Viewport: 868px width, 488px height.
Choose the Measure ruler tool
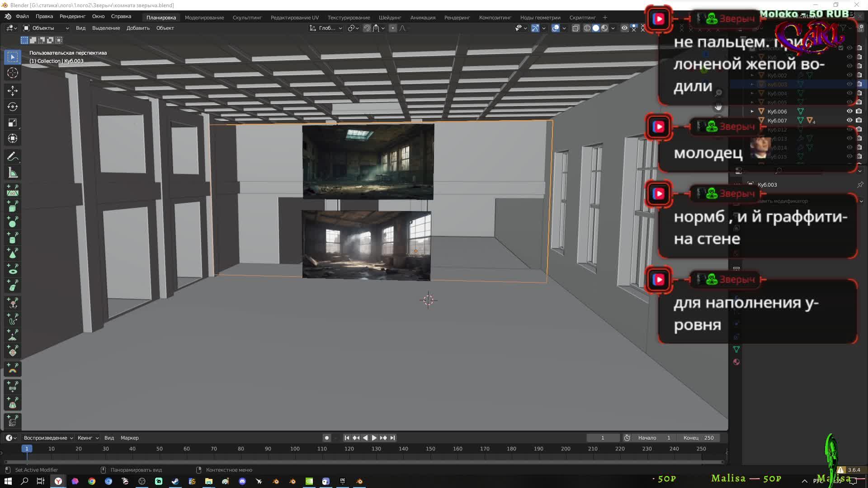[12, 173]
